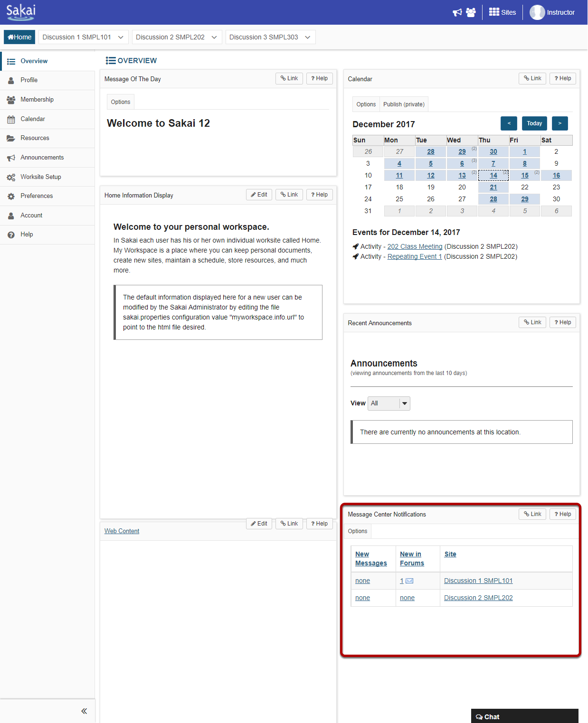Sort by New Messages column header

(371, 559)
